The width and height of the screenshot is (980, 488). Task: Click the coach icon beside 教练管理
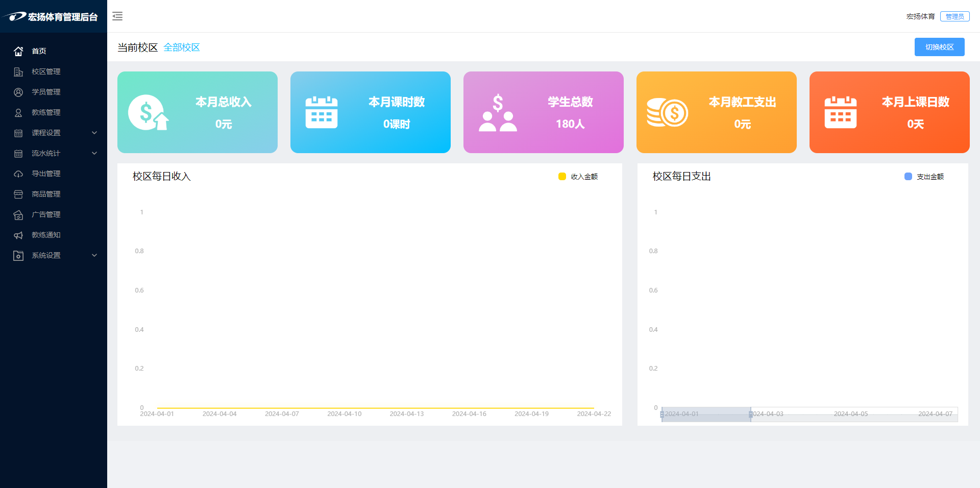(18, 112)
